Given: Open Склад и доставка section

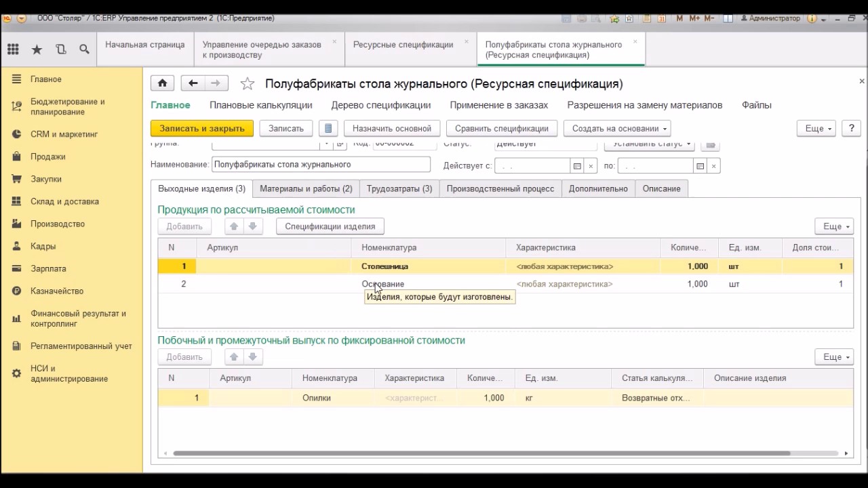Looking at the screenshot, I should (64, 201).
